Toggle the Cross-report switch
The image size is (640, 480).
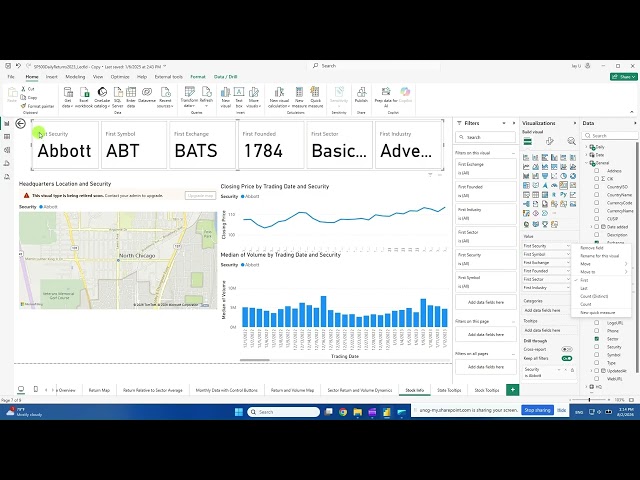coord(567,349)
